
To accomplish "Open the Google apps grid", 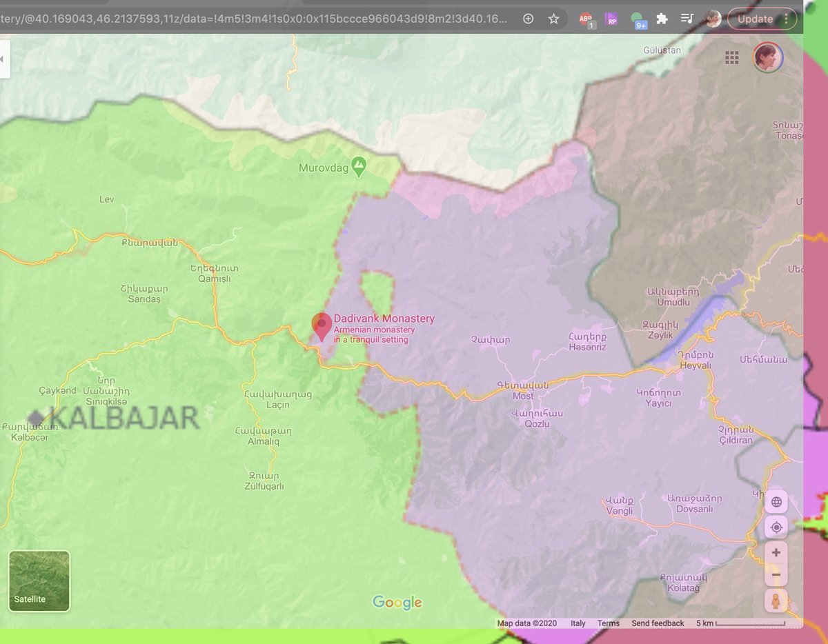I will [732, 57].
